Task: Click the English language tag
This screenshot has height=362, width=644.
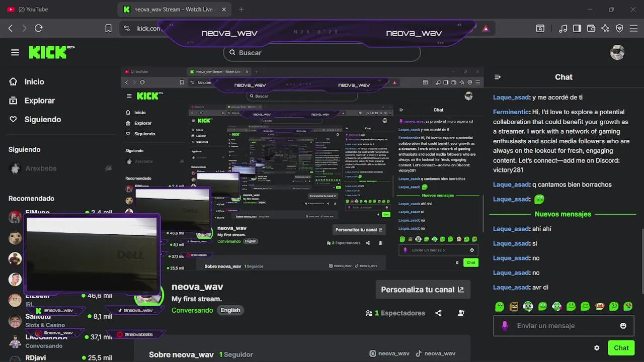Action: pos(230,310)
